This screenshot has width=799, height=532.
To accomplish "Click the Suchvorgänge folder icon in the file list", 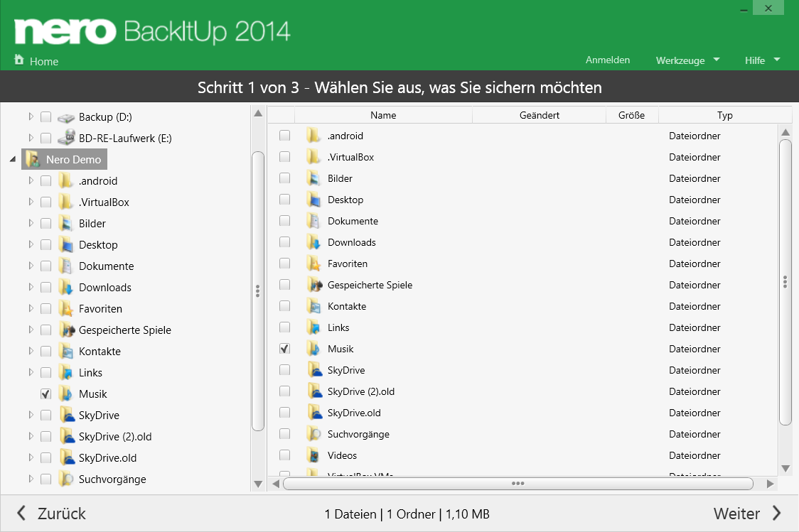I will 313,434.
